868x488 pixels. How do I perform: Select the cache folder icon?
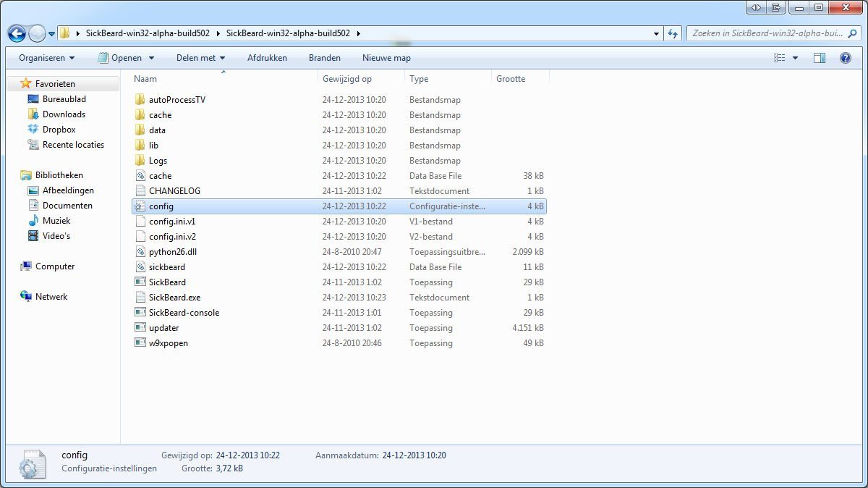pyautogui.click(x=140, y=115)
